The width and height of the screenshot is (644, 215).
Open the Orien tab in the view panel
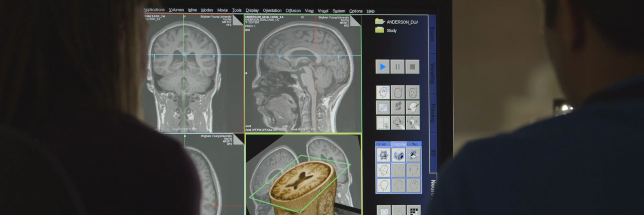pyautogui.click(x=383, y=144)
